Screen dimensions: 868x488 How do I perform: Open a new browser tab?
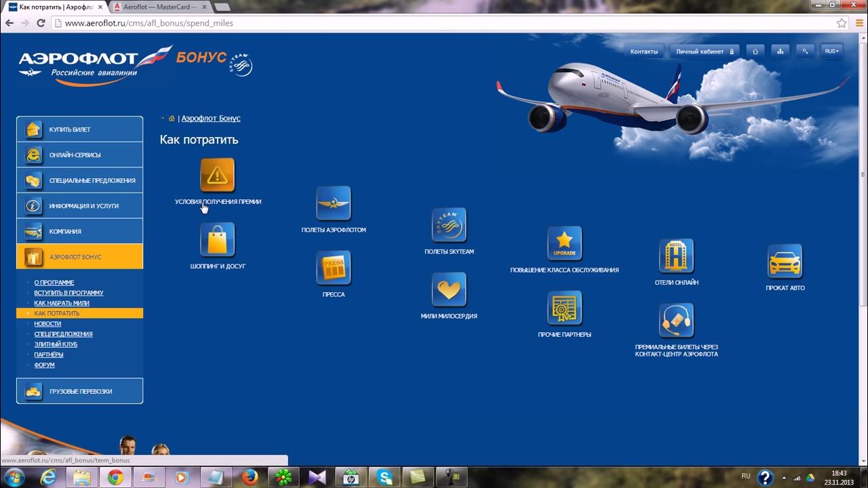222,7
